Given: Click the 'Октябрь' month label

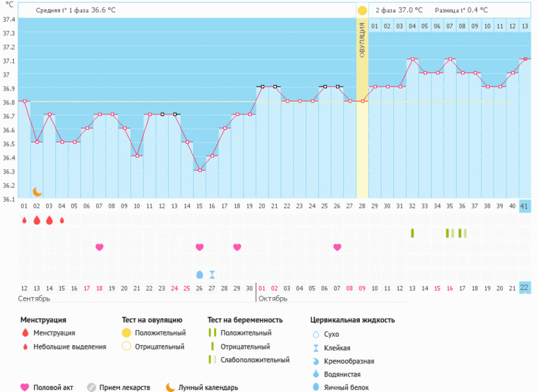Looking at the screenshot, I should pos(273,299).
